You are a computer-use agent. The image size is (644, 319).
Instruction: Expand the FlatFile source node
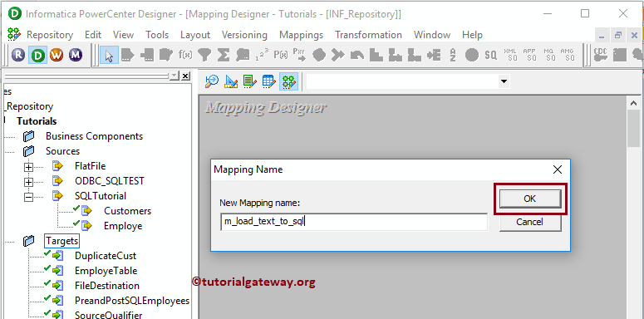tap(28, 167)
